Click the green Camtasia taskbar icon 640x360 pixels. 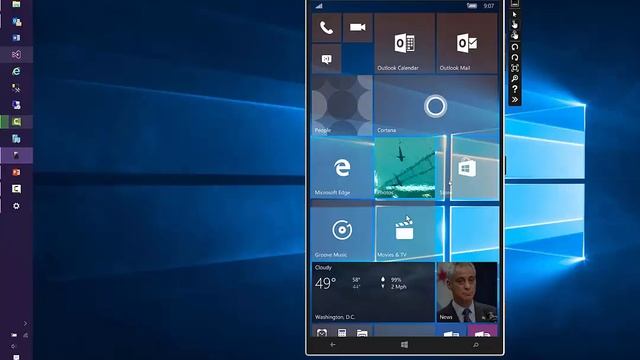pos(16,122)
